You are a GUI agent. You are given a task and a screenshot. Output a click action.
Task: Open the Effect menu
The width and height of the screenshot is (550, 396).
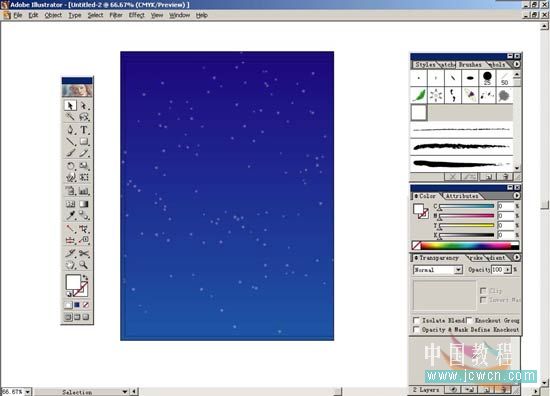pyautogui.click(x=136, y=15)
